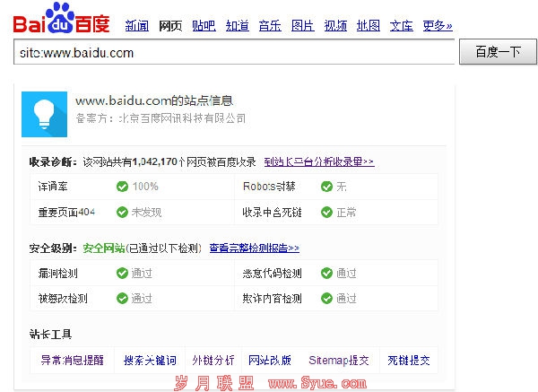Click the 恶意代码检测 label

272,274
